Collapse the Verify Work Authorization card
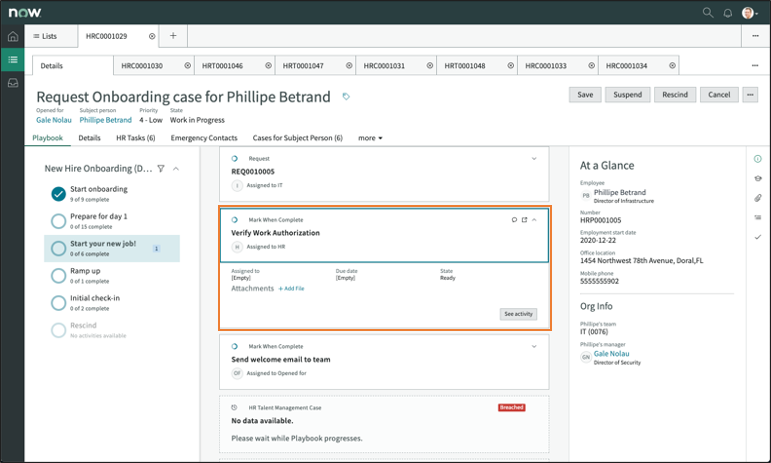771x463 pixels. (534, 220)
